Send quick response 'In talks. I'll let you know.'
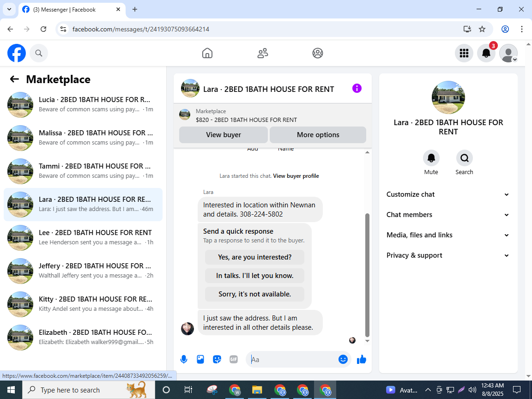Image resolution: width=532 pixels, height=399 pixels. [x=254, y=276]
